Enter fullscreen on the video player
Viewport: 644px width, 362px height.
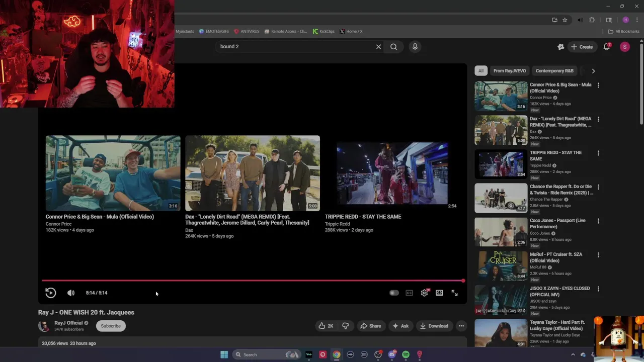coord(454,293)
